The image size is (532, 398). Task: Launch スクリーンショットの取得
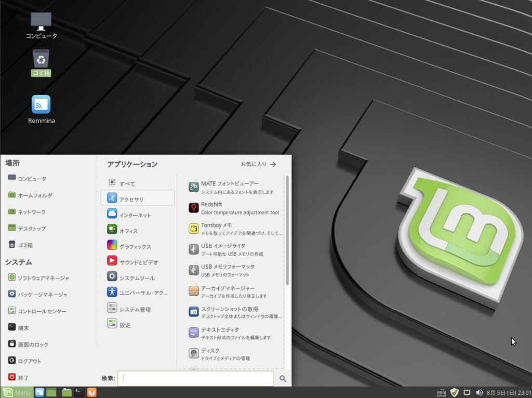pos(235,312)
